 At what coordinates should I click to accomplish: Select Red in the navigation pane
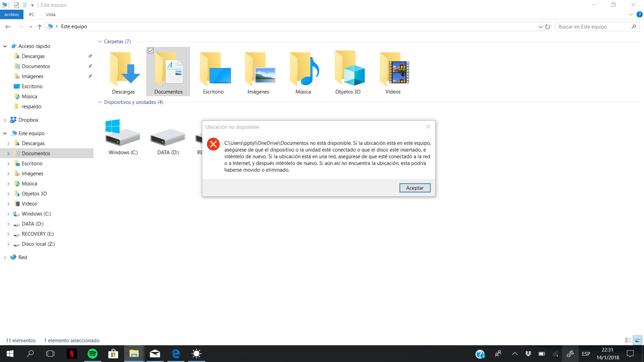tap(22, 257)
